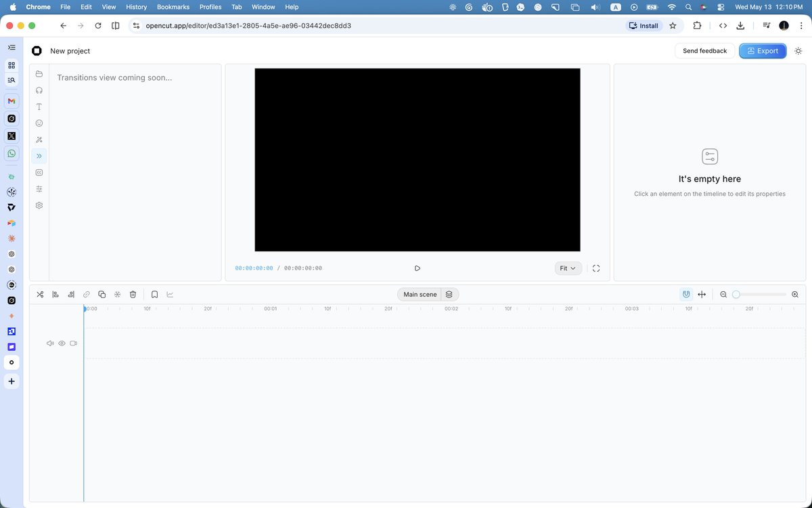This screenshot has width=812, height=508.
Task: Open the Sounds headphones tab
Action: point(39,90)
